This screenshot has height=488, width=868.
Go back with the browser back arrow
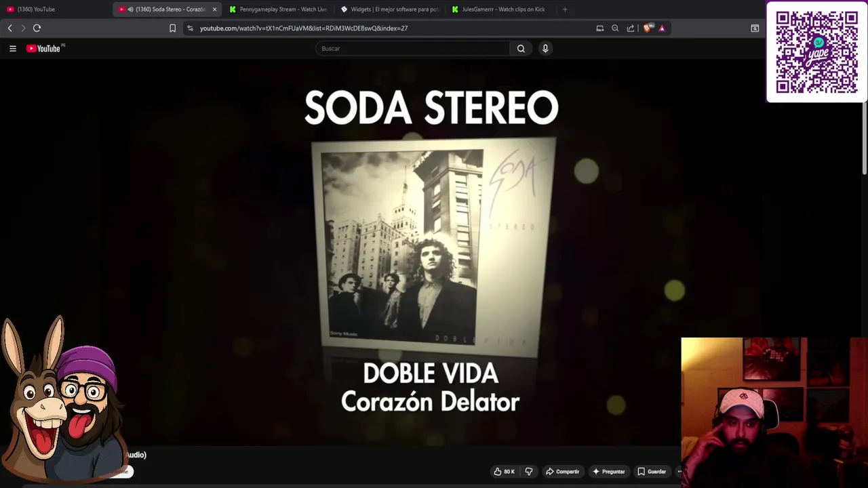click(x=9, y=28)
